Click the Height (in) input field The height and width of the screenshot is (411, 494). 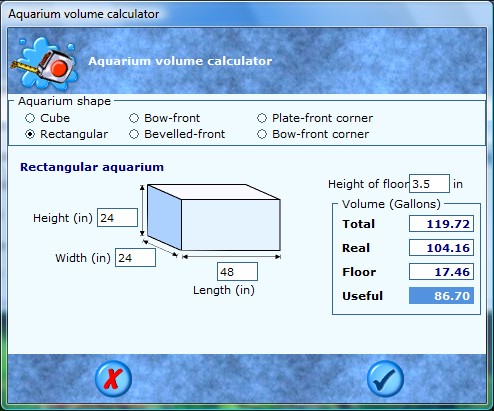pyautogui.click(x=117, y=218)
